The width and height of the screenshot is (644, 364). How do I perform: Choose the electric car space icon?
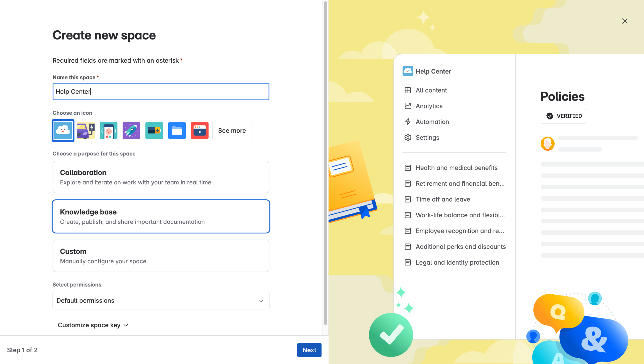(86, 131)
